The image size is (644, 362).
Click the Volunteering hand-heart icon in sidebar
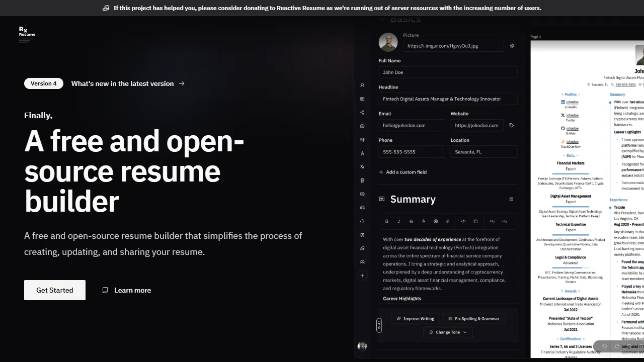coord(362,248)
